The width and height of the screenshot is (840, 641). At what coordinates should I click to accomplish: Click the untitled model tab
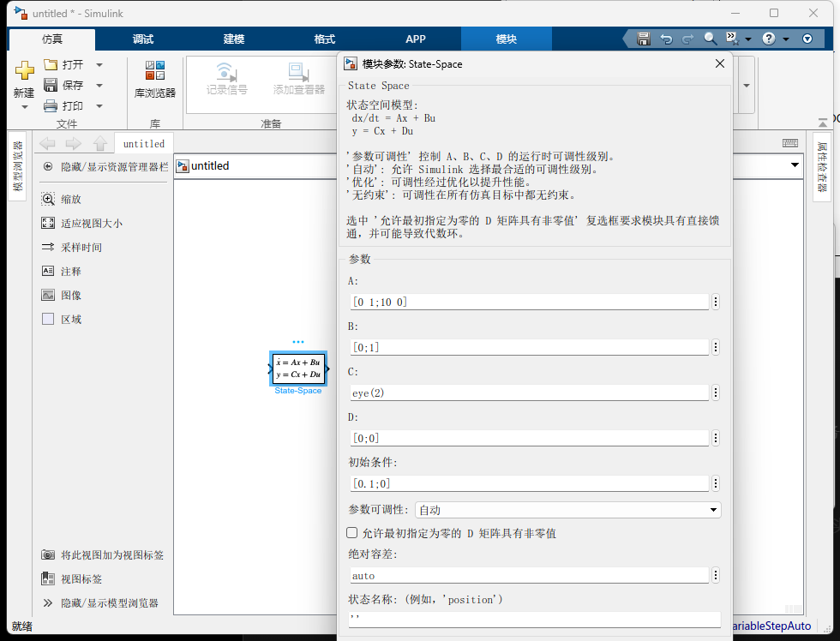pyautogui.click(x=144, y=143)
